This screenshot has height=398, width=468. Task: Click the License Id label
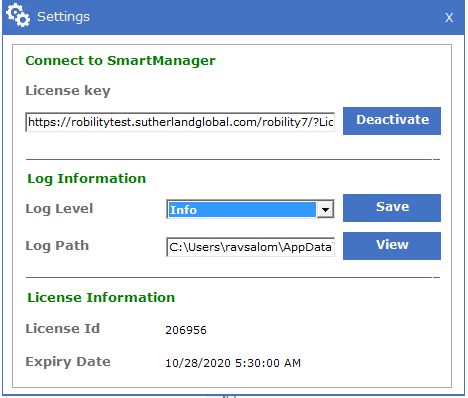point(63,329)
